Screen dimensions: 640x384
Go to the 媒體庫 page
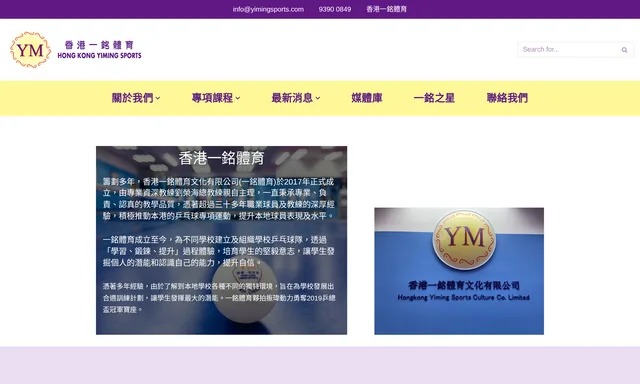[367, 98]
